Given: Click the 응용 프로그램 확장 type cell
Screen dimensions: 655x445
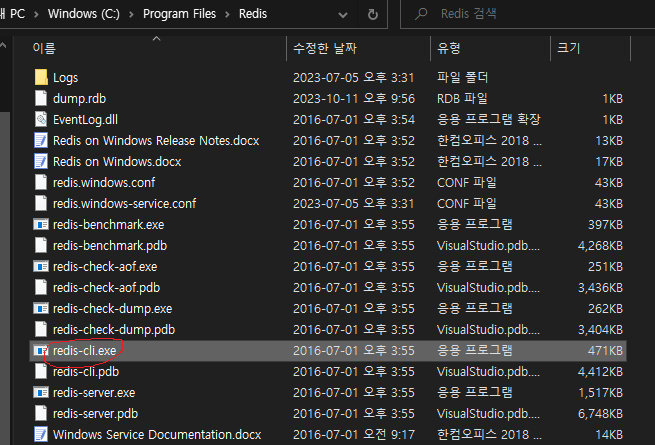Looking at the screenshot, I should (x=488, y=120).
